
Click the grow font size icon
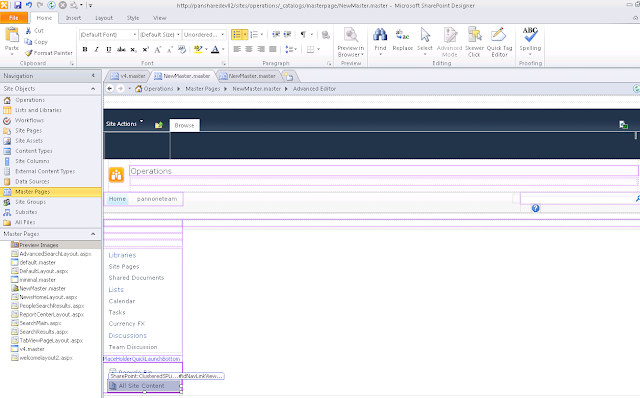tap(158, 49)
